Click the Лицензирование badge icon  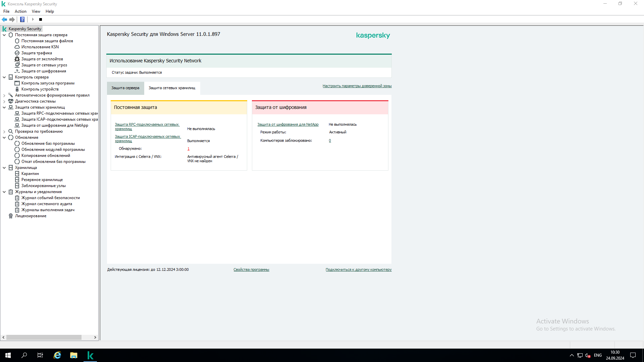(11, 216)
